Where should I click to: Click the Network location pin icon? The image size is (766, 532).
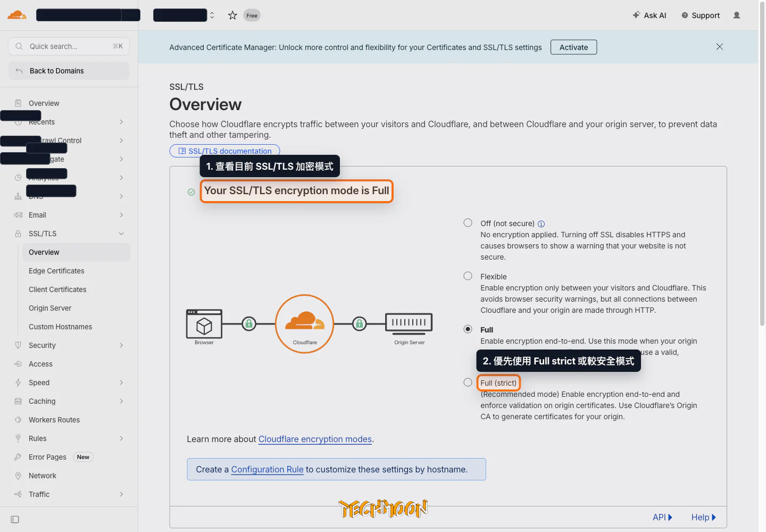[18, 476]
